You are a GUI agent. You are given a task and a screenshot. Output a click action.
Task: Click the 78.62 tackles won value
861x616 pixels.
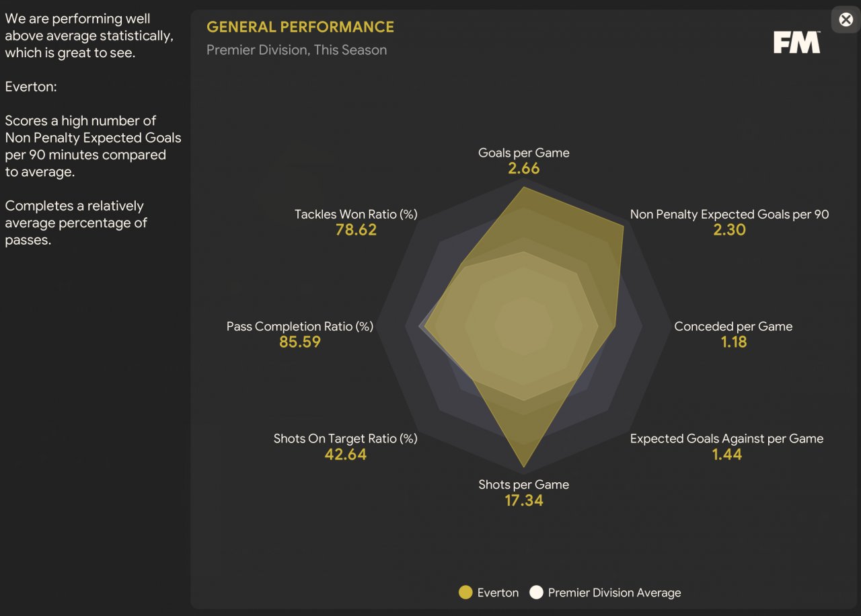click(x=356, y=230)
